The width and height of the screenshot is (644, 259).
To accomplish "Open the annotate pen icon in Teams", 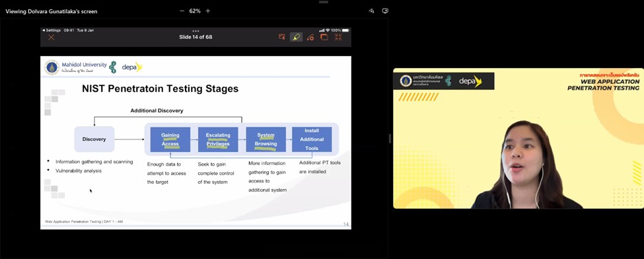I will tap(371, 11).
